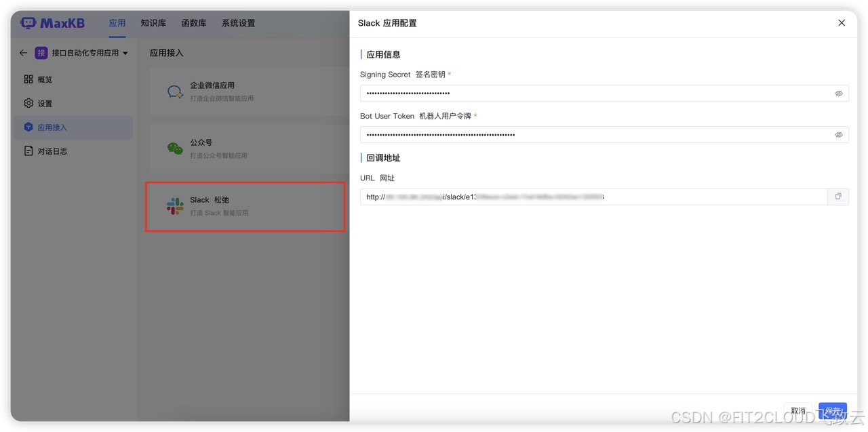The width and height of the screenshot is (868, 432).
Task: Copy the callback URL with the copy icon
Action: pyautogui.click(x=838, y=197)
